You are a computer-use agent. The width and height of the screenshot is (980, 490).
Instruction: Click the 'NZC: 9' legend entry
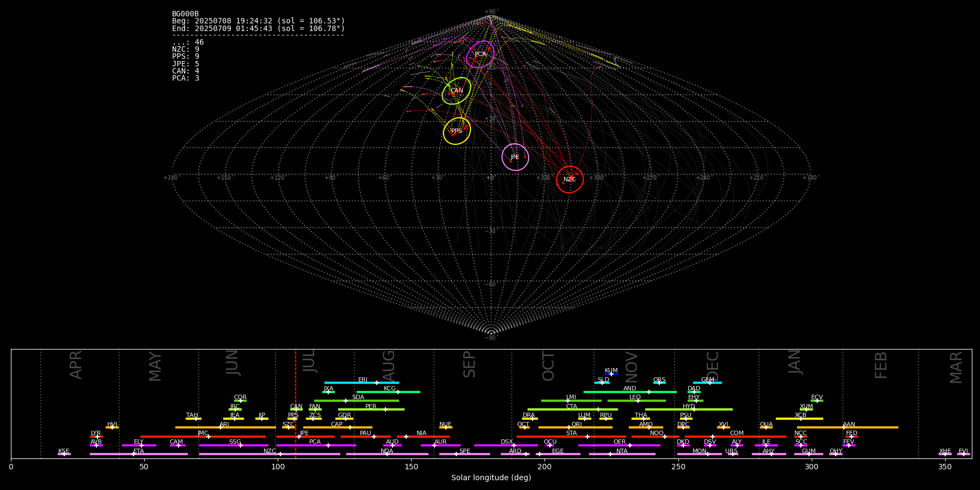click(186, 50)
